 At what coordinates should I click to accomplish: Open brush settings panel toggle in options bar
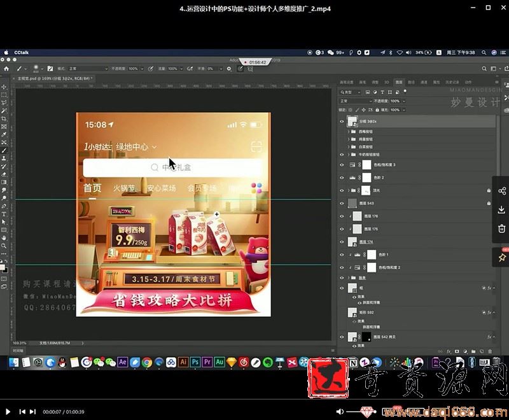pos(50,69)
